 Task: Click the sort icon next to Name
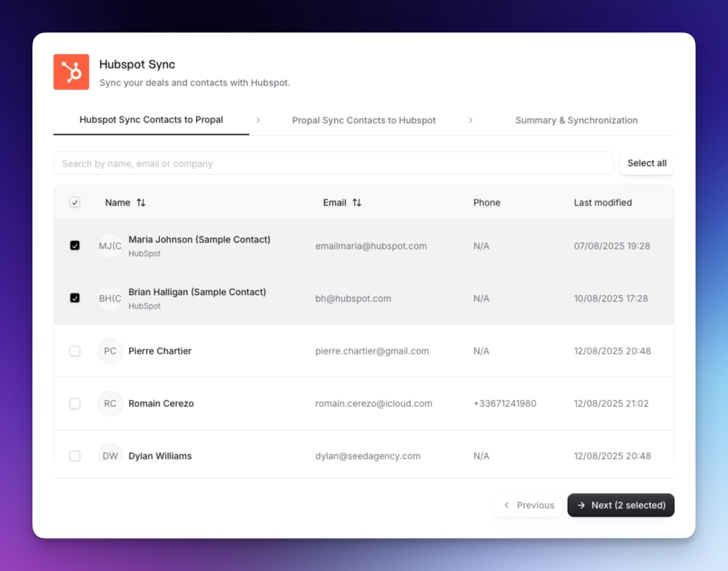pos(141,202)
